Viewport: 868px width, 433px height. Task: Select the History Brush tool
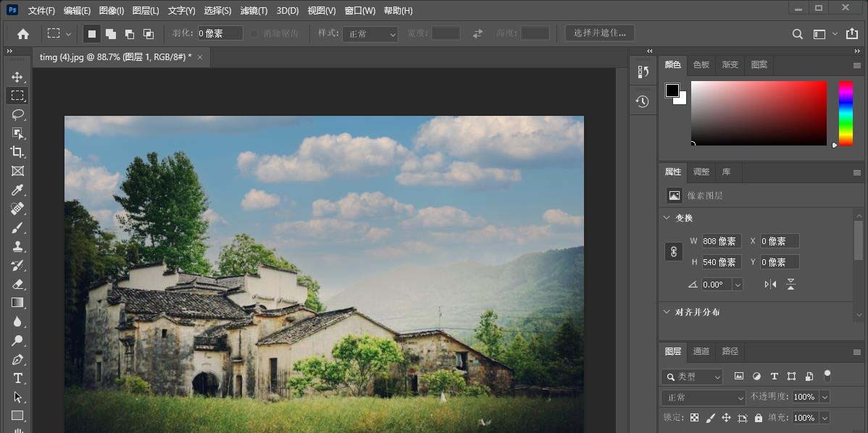17,265
